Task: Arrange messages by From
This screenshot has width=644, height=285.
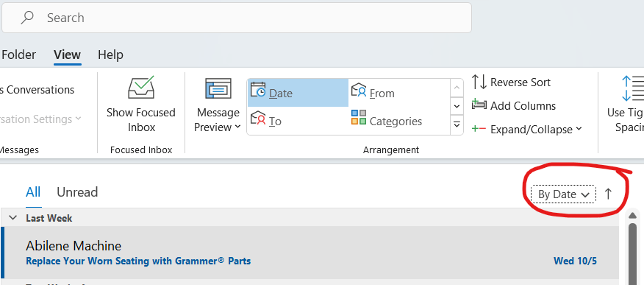Action: click(x=399, y=93)
